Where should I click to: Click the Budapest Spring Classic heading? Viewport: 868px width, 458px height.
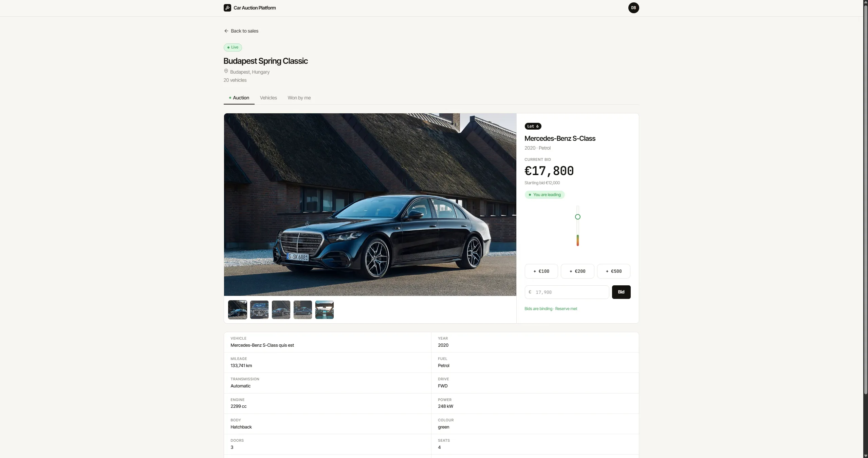[265, 61]
